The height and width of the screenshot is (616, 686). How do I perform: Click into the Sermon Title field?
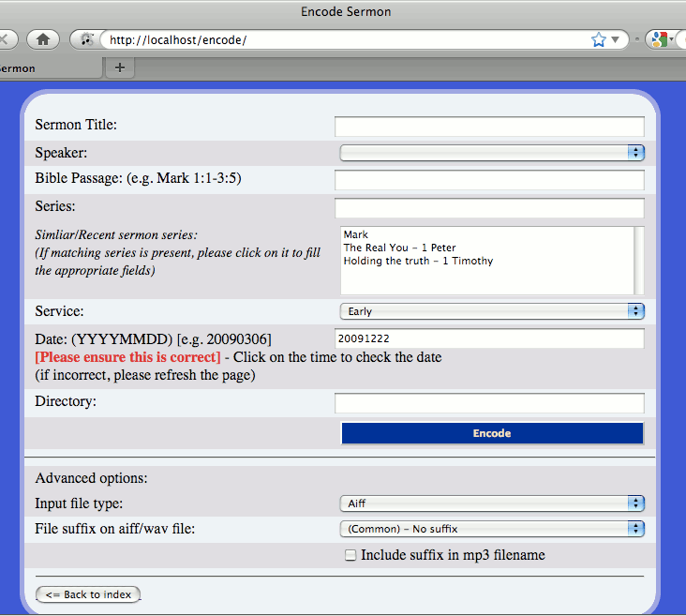tap(489, 127)
